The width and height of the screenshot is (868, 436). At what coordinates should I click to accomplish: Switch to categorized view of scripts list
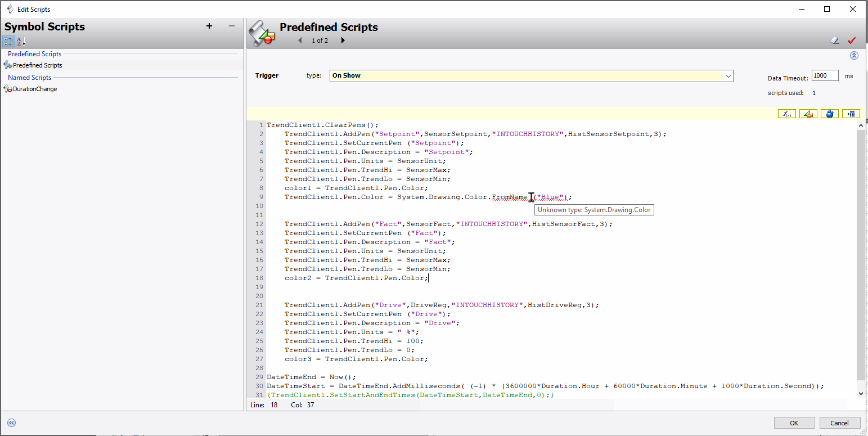[x=8, y=41]
